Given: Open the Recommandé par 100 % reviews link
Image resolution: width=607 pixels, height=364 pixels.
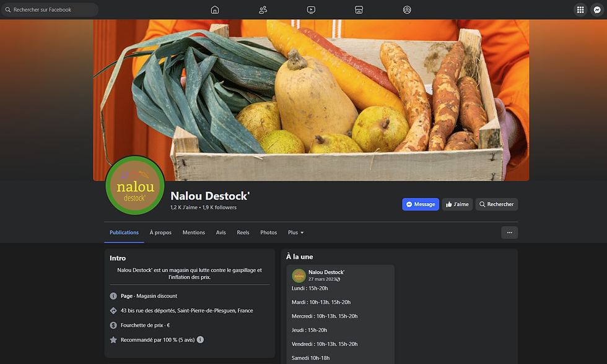Looking at the screenshot, I should 157,340.
